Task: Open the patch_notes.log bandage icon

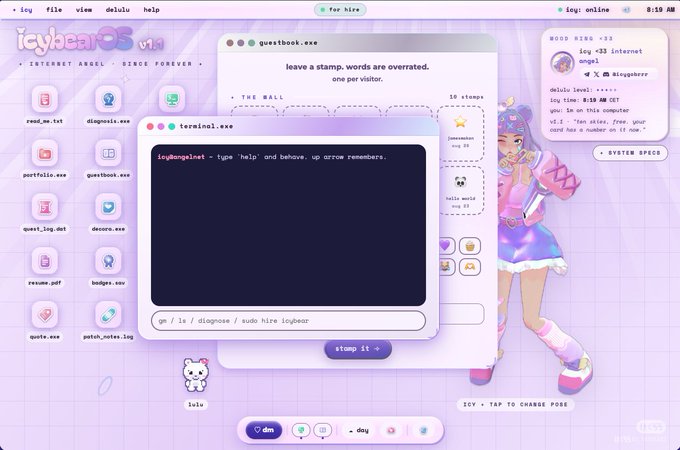Action: coord(108,315)
